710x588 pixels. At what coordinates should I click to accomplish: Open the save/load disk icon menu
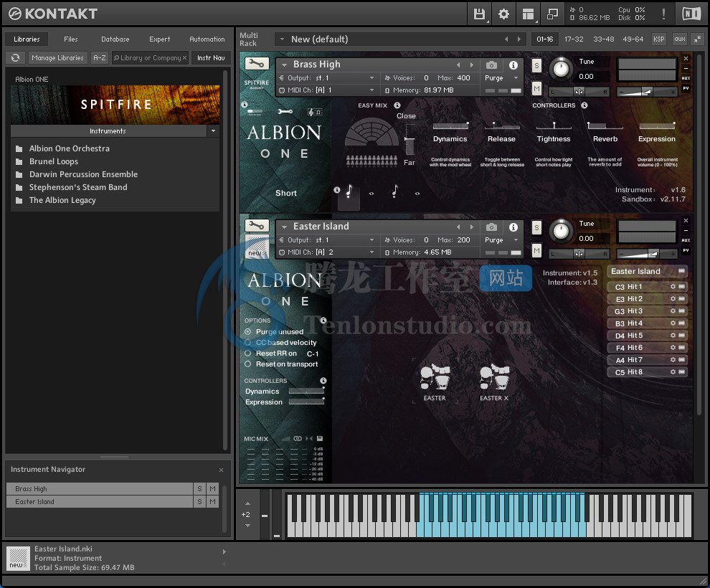tap(479, 14)
